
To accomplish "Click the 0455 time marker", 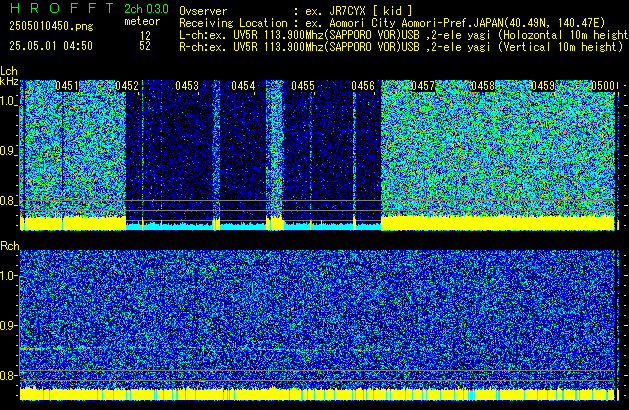I will 303,86.
